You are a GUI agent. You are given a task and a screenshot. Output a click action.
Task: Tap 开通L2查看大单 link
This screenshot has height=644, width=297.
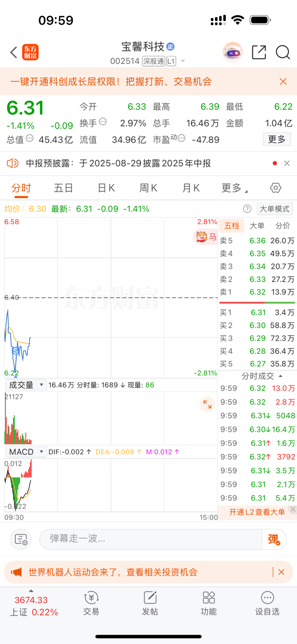(257, 512)
